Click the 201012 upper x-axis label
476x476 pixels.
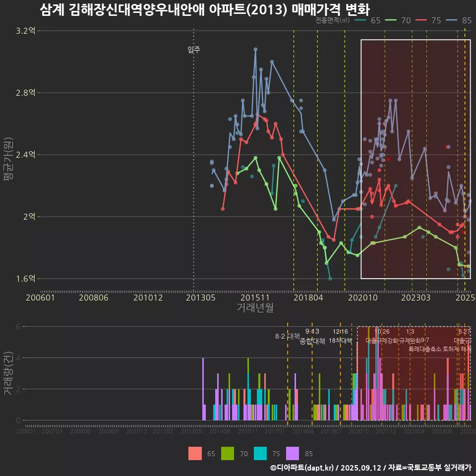[x=148, y=297]
